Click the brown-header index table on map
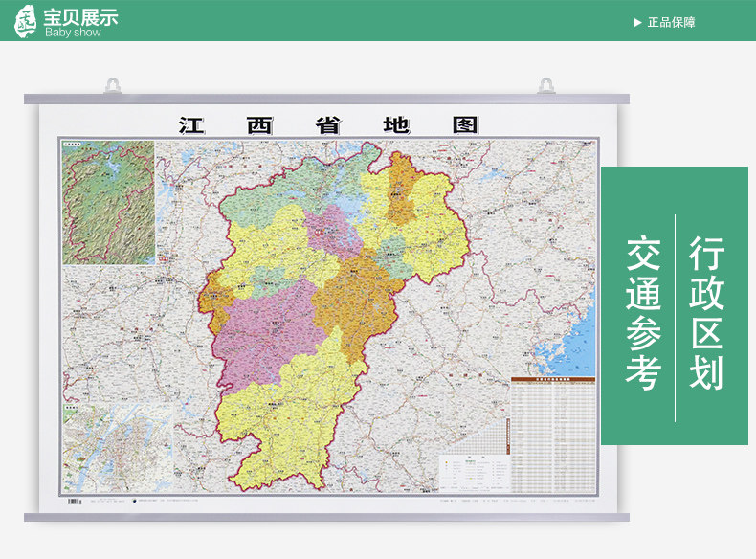756x559 pixels. pos(553,435)
